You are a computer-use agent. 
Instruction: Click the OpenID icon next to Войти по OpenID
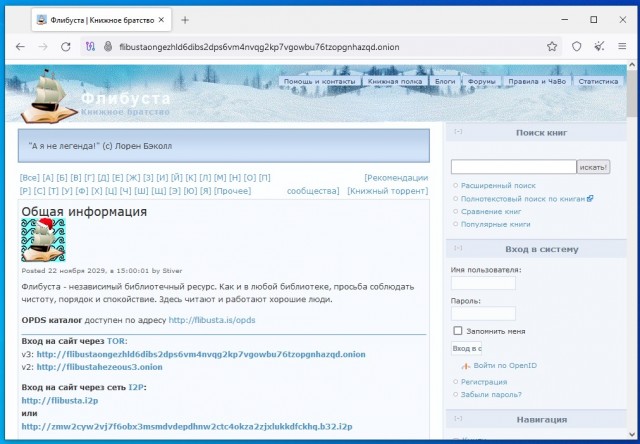click(466, 366)
